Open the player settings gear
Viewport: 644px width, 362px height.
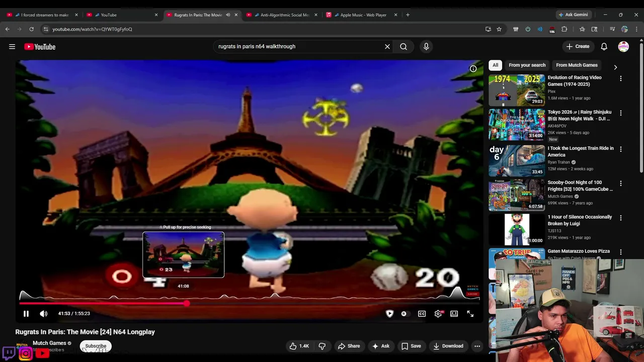438,314
